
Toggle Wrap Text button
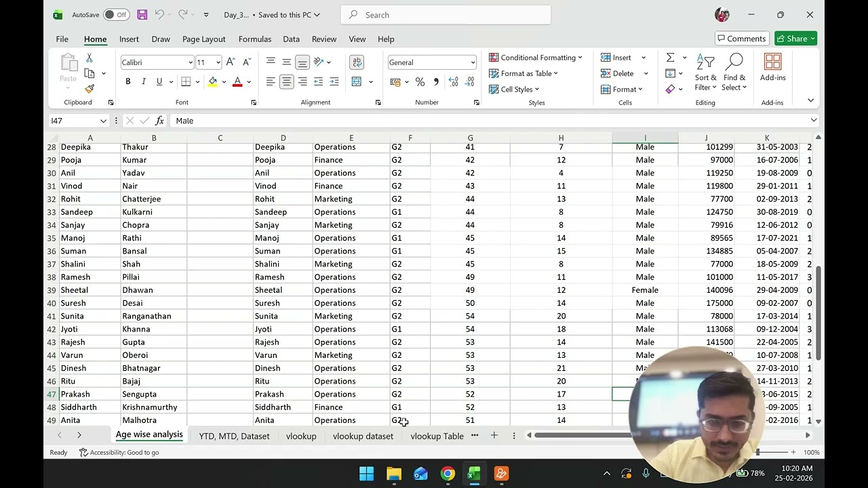pyautogui.click(x=357, y=62)
